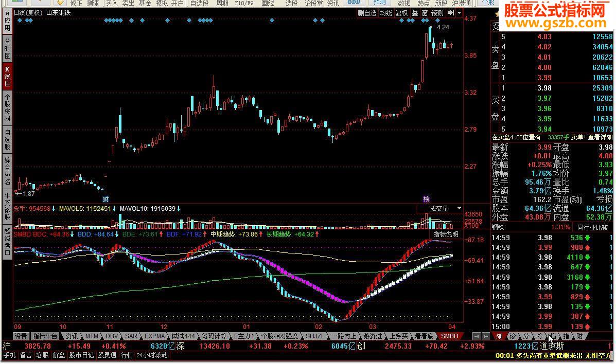Image resolution: width=616 pixels, height=364 pixels.
Task: Open 超级盘口 in the sidebar
Action: (x=7, y=242)
